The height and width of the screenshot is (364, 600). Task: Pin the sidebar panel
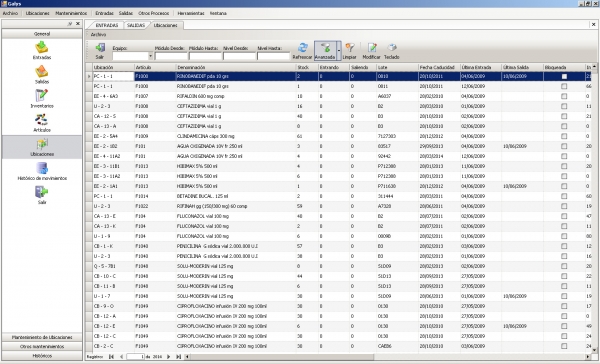point(70,24)
